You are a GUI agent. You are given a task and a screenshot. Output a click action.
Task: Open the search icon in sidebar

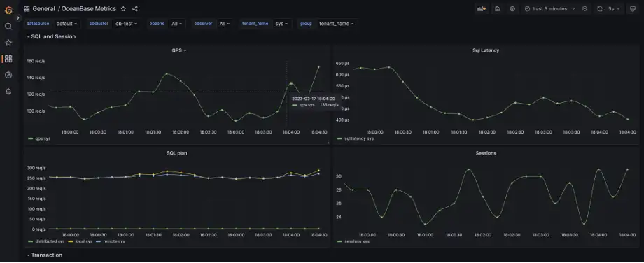(8, 27)
